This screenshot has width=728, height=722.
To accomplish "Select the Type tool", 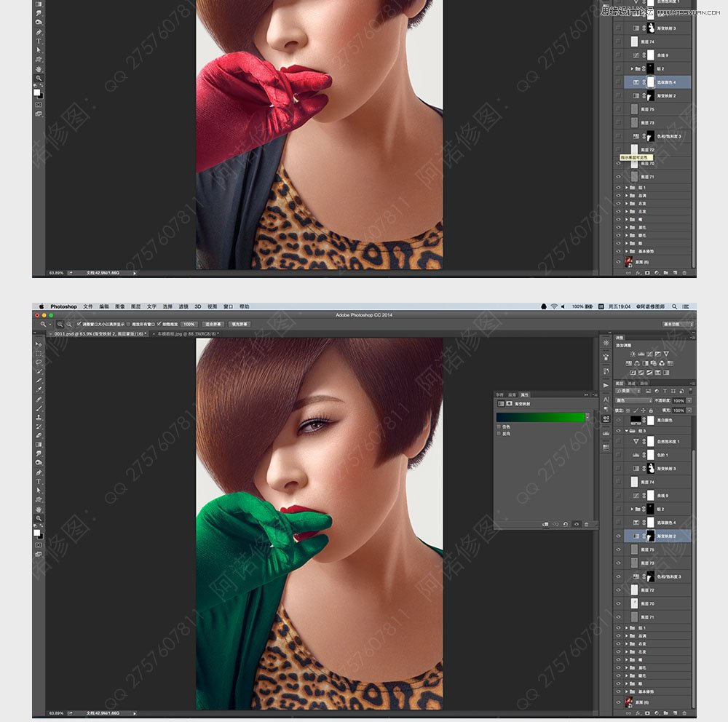I will point(38,480).
